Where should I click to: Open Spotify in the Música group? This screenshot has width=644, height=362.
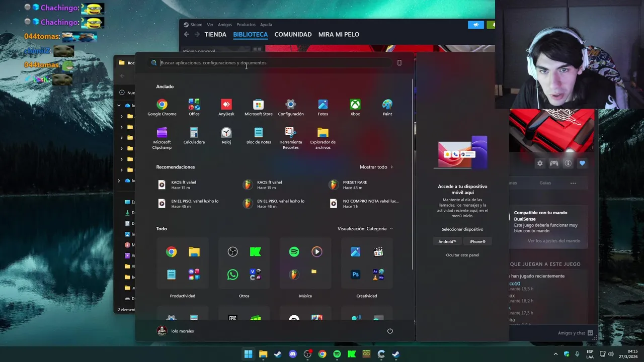point(294,252)
